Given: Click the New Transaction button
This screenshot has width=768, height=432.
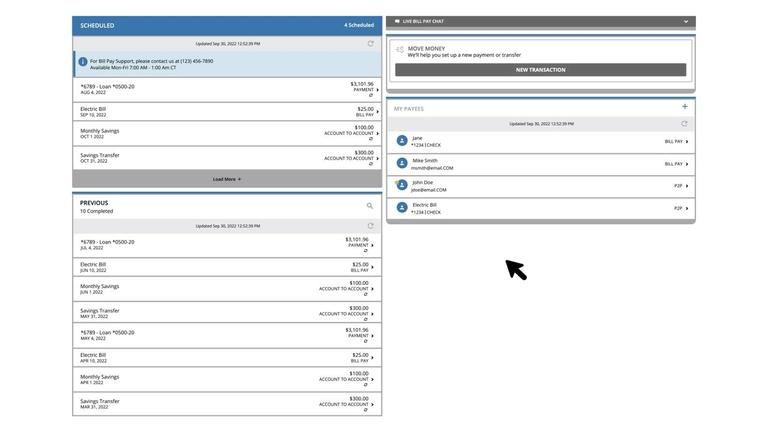Looking at the screenshot, I should (540, 70).
